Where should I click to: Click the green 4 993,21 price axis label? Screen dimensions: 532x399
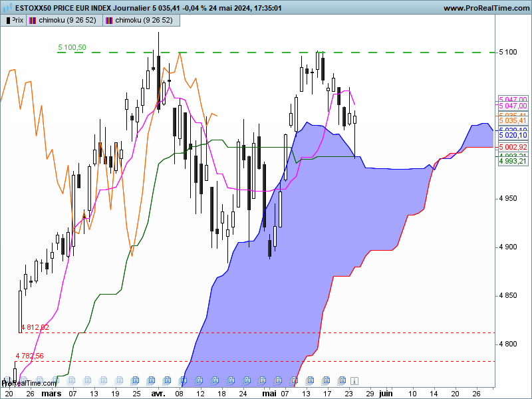point(513,161)
